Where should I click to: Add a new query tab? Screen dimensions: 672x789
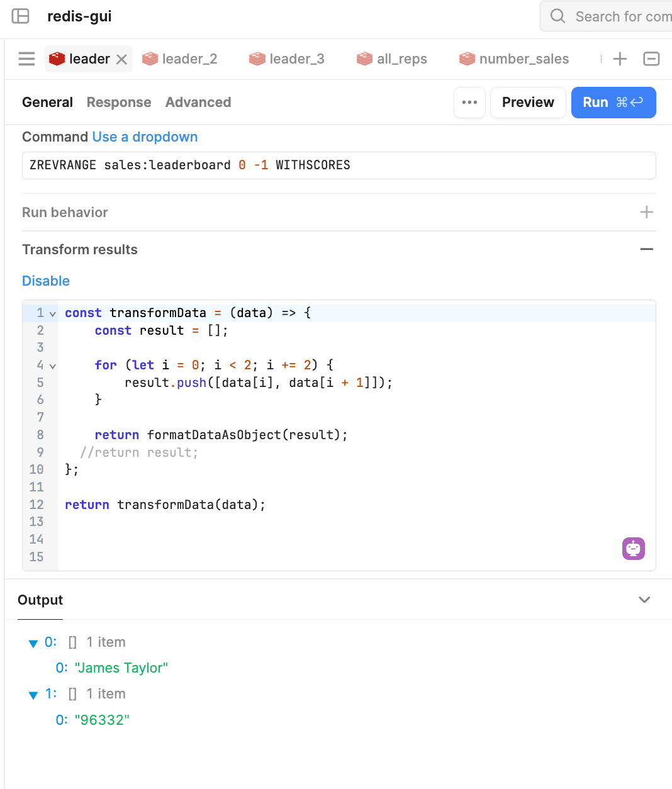(x=620, y=59)
